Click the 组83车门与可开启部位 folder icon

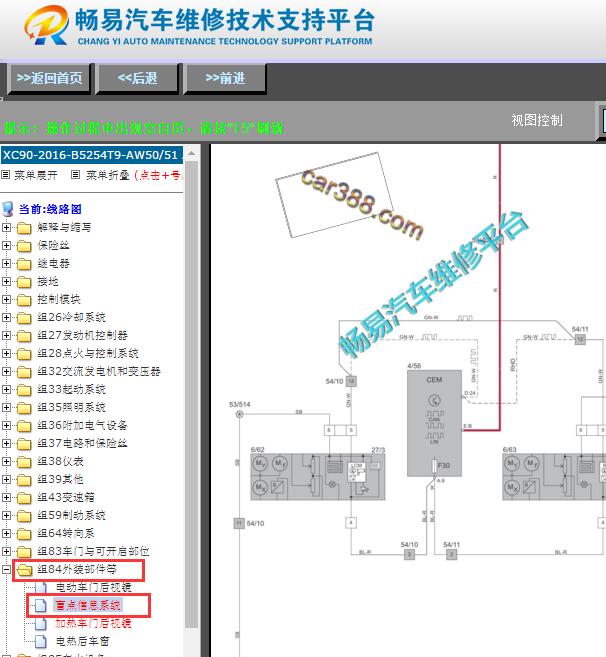point(24,552)
